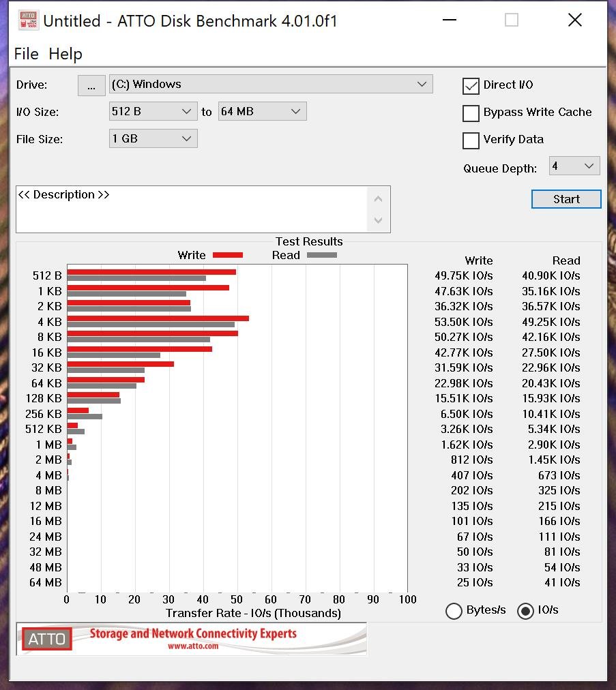Image resolution: width=616 pixels, height=690 pixels.
Task: Start the benchmark with Start button
Action: coord(566,199)
